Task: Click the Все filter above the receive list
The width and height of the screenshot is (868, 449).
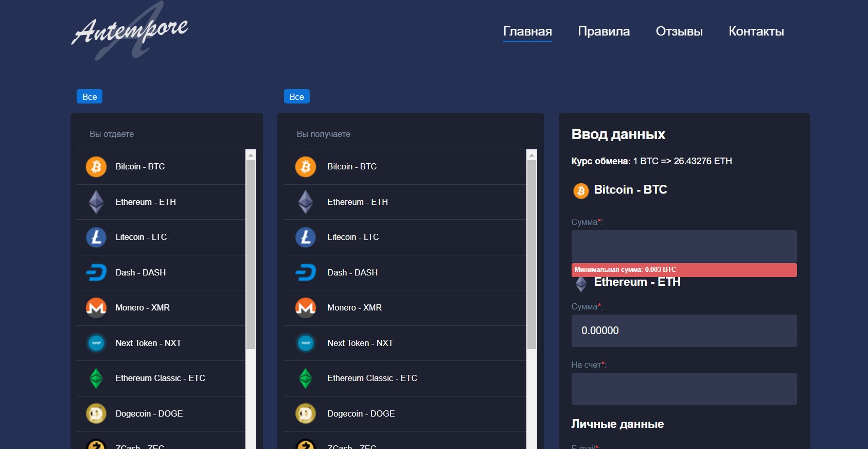Action: [x=297, y=97]
